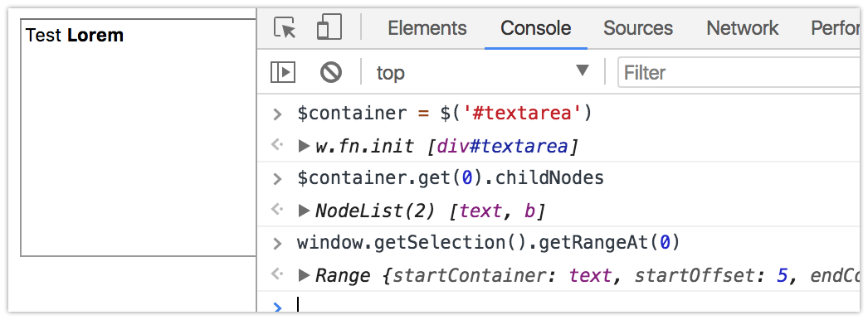Go to the Network tab
Image resolution: width=868 pixels, height=320 pixels.
tap(743, 27)
